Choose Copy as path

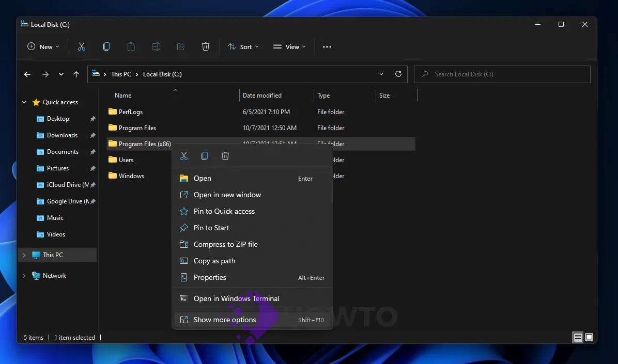[x=252, y=261]
